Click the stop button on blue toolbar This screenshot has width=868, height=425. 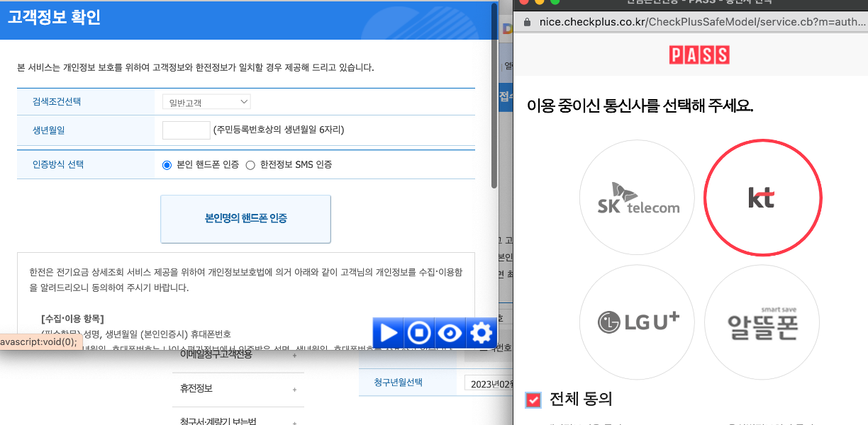point(419,332)
